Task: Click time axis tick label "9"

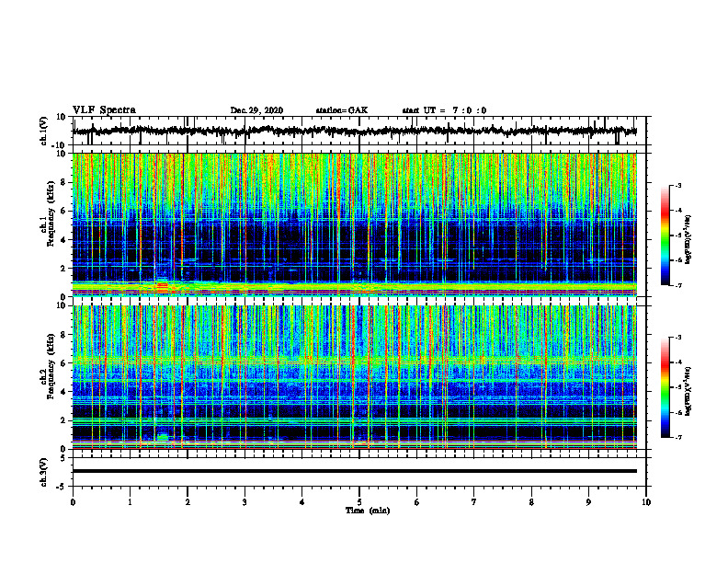Action: pyautogui.click(x=588, y=502)
